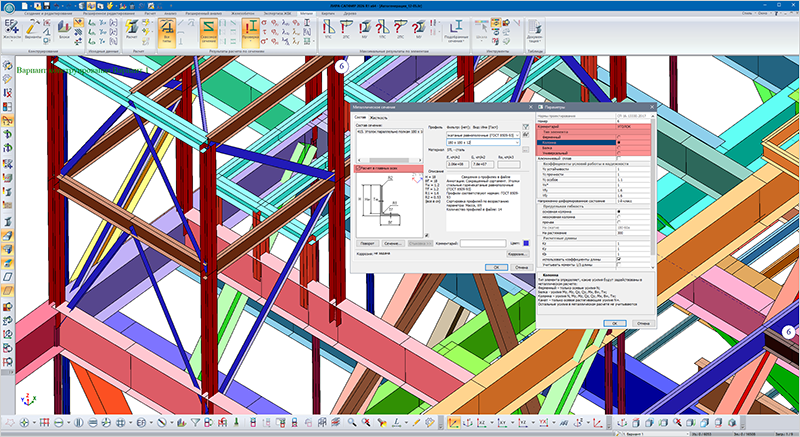Click the blue Цвет color swatch
The width and height of the screenshot is (800, 437).
(x=526, y=243)
